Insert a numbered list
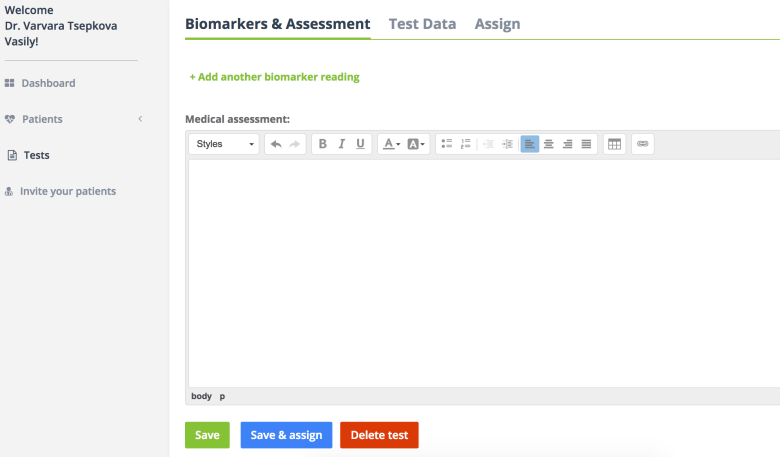 click(465, 144)
